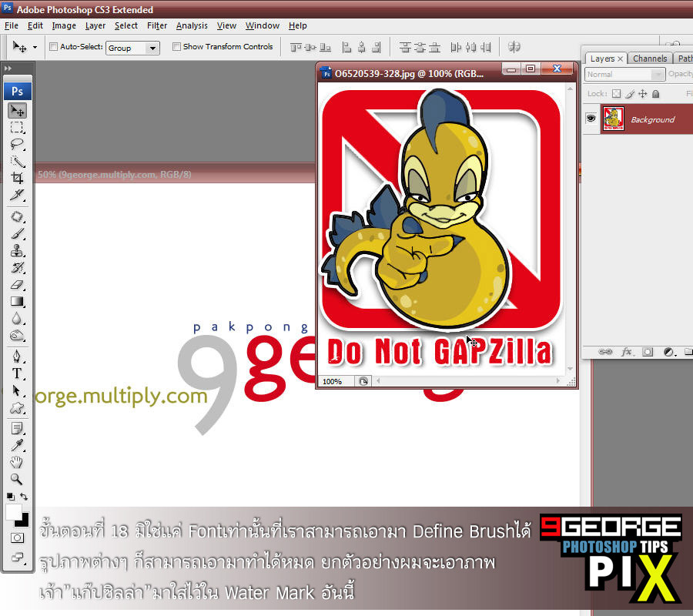Toggle lock image pixels

coord(630,94)
